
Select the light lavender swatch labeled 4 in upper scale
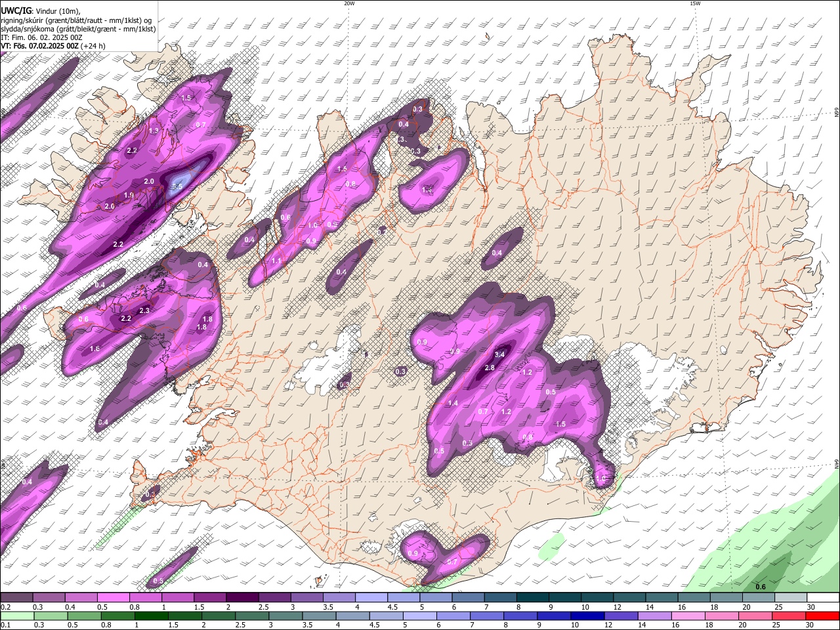coord(371,598)
